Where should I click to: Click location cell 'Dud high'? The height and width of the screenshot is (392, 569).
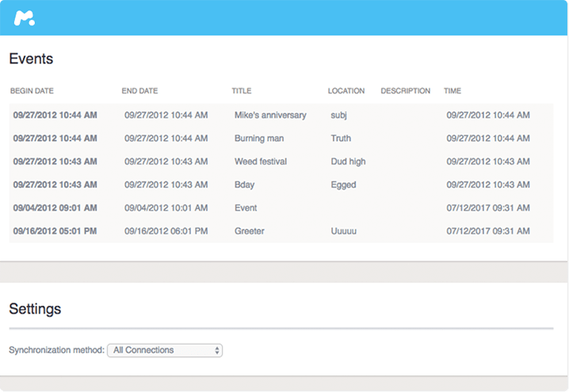(348, 162)
